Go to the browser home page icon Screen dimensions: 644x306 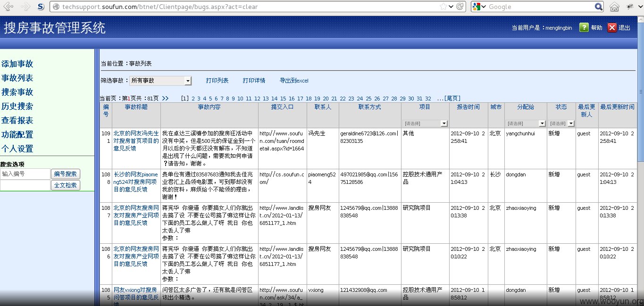614,7
